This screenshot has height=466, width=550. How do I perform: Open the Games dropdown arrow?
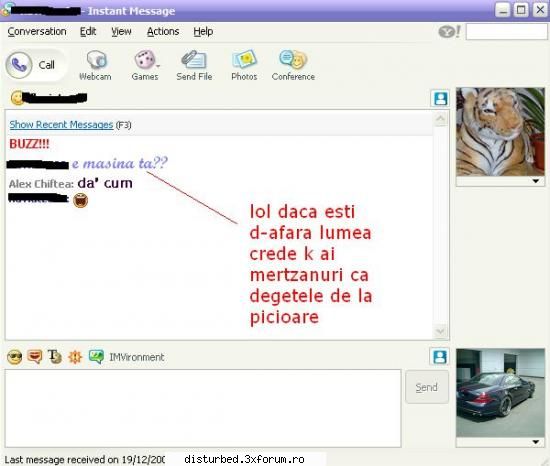(x=158, y=66)
